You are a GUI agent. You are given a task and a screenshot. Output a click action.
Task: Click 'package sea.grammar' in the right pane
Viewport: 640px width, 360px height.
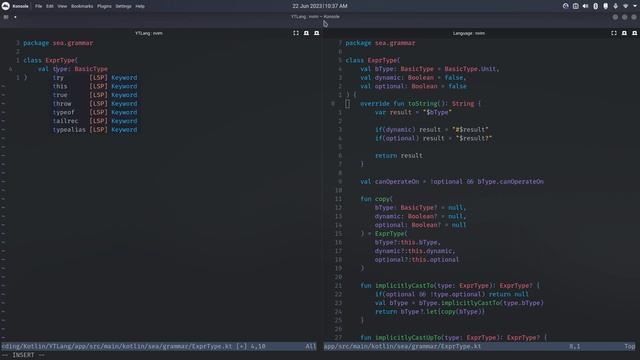click(380, 43)
